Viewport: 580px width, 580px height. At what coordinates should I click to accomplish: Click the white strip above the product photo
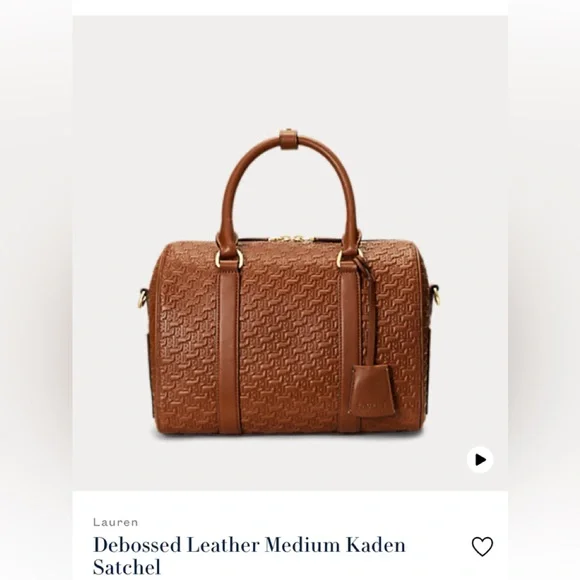290,7
